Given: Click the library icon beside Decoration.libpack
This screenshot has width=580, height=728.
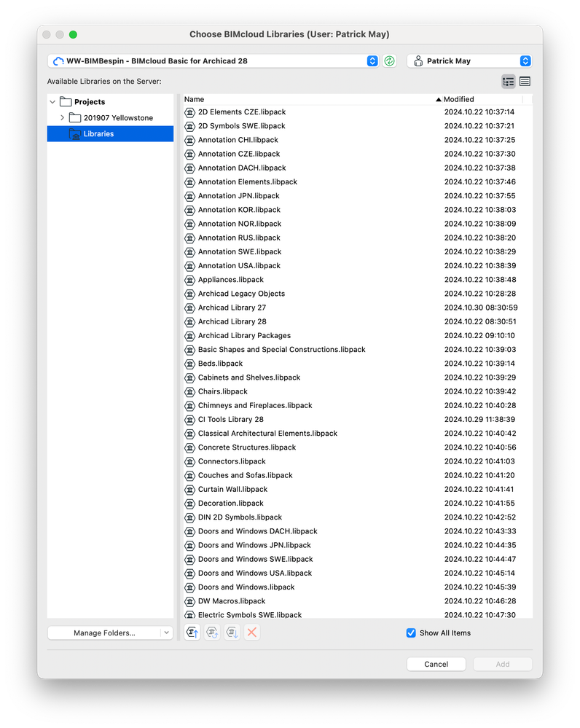Looking at the screenshot, I should tap(189, 504).
